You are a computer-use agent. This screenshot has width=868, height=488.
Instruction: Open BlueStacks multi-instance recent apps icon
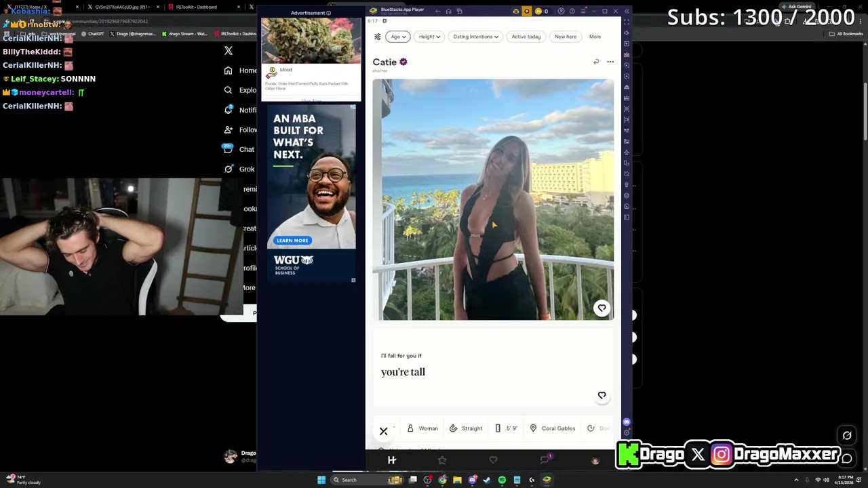(x=459, y=11)
